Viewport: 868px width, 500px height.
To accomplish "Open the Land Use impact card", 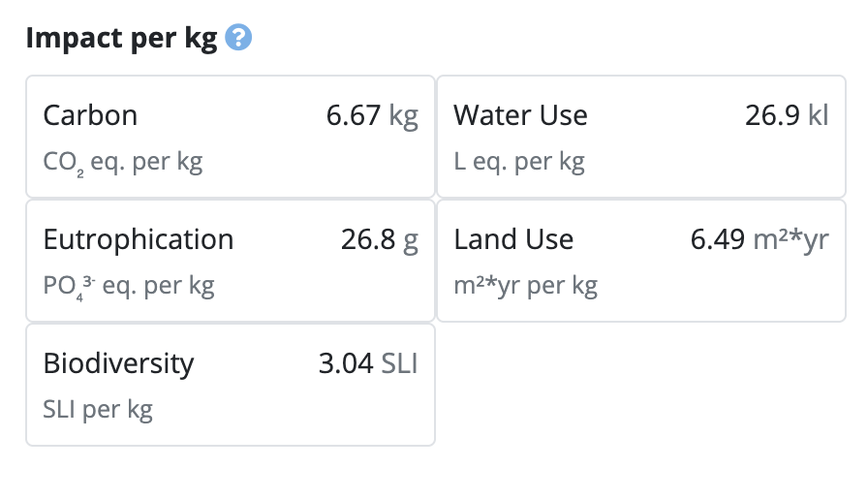I will (x=641, y=261).
